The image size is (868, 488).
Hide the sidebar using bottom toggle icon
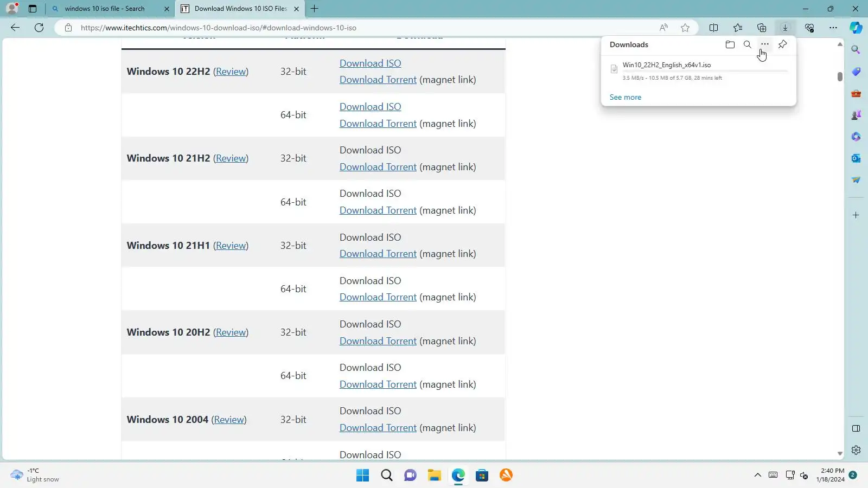coord(856,428)
